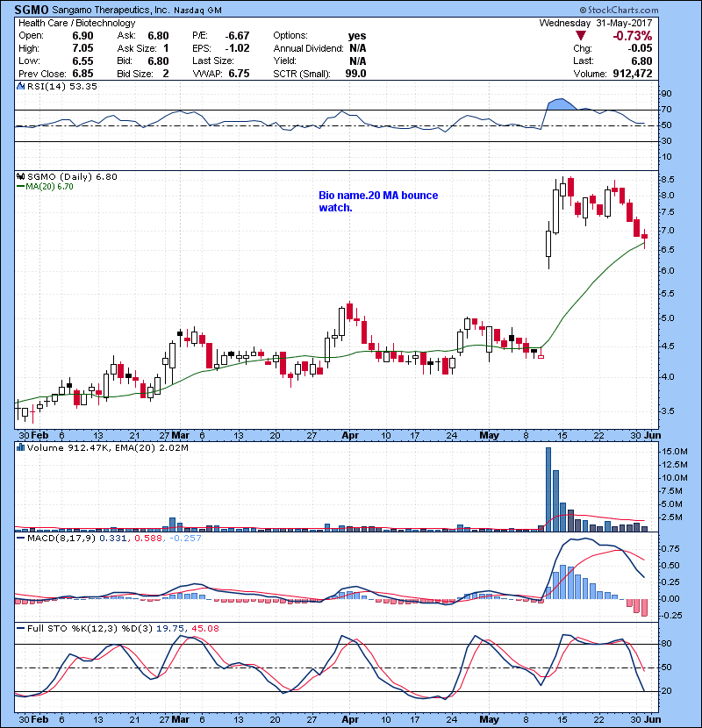The height and width of the screenshot is (728, 702).
Task: Click the SGMO (Daily) 6.80 chart label
Action: pos(72,176)
